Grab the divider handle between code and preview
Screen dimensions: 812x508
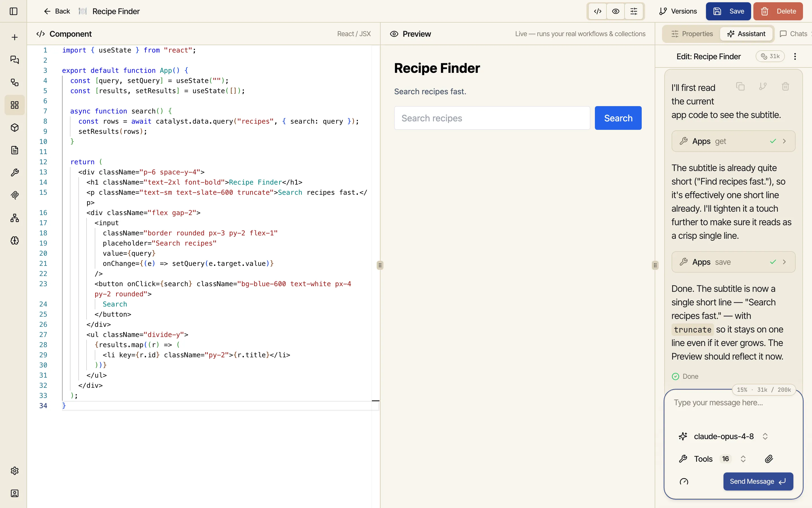tap(380, 265)
